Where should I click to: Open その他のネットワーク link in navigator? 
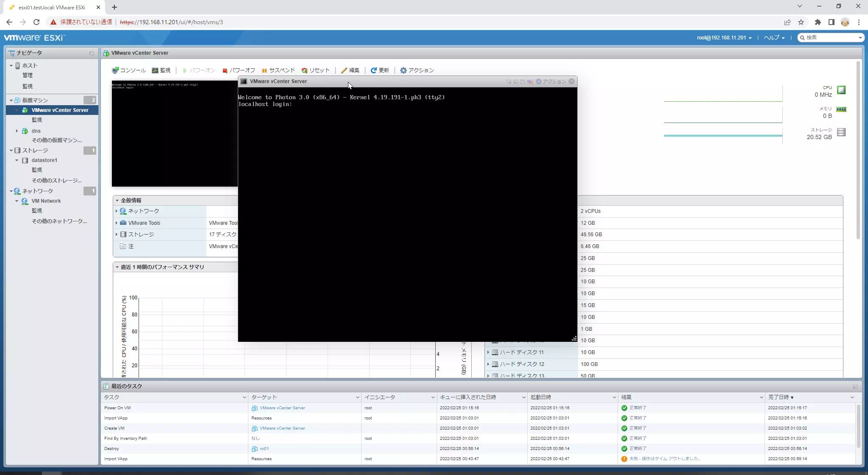59,221
